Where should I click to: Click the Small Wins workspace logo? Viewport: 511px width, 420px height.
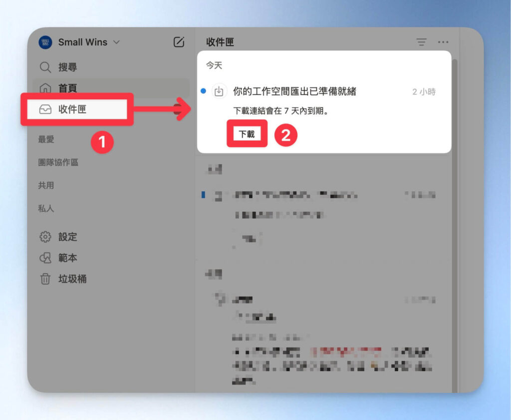(x=45, y=42)
